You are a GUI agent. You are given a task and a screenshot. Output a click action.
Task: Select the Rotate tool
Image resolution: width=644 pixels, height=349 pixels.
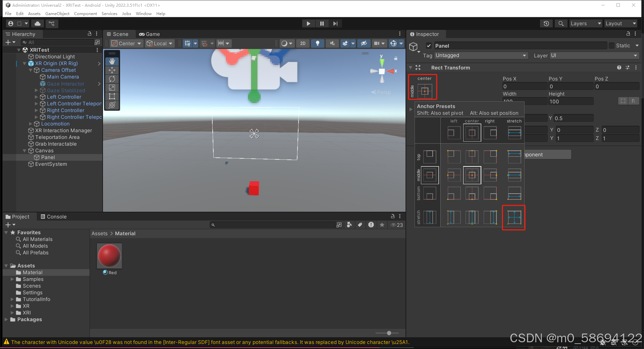pos(112,79)
